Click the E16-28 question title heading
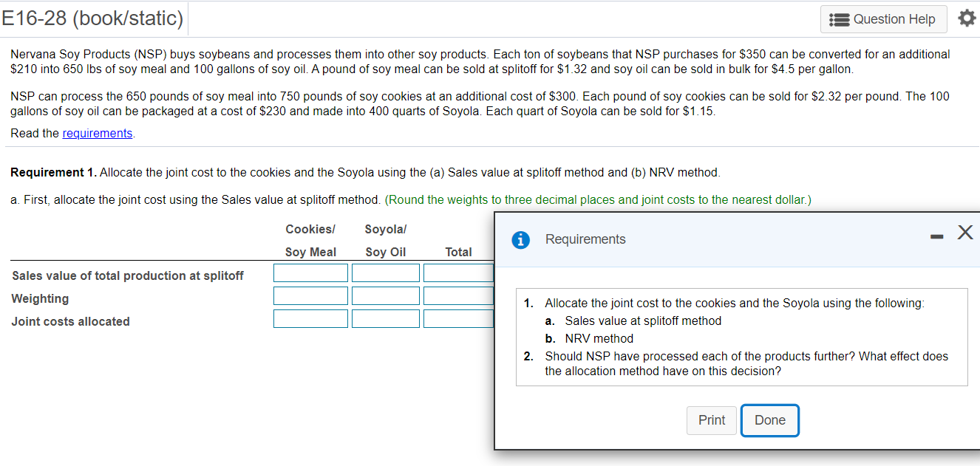Image resolution: width=980 pixels, height=466 pixels. 92,18
